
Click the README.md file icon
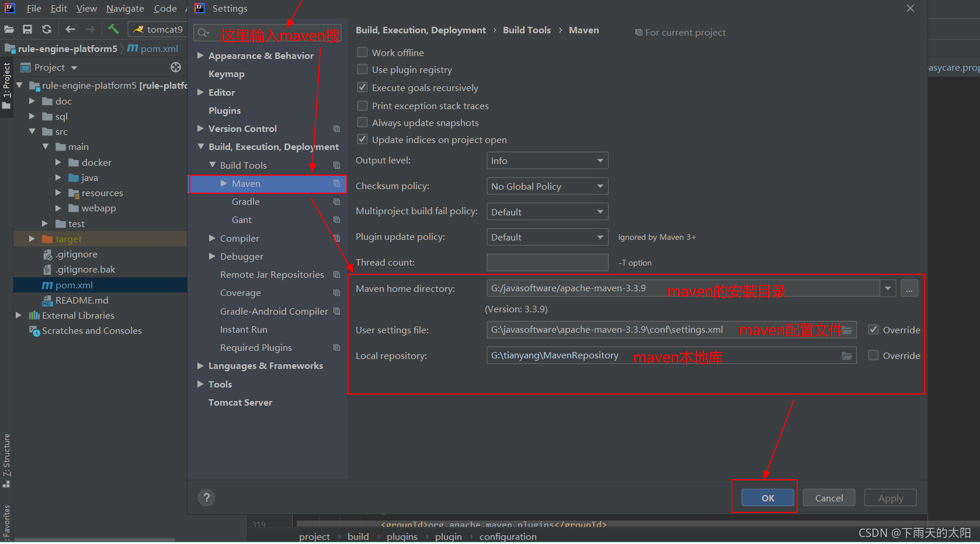click(47, 301)
